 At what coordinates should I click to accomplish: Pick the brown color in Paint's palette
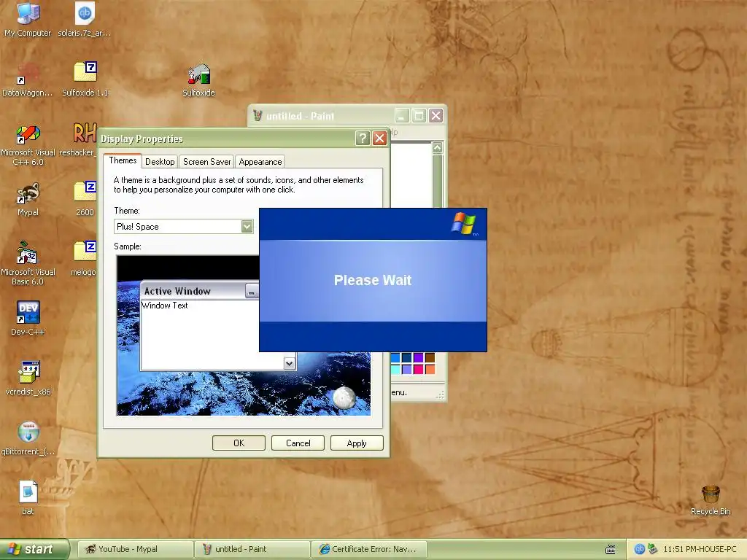click(x=430, y=357)
